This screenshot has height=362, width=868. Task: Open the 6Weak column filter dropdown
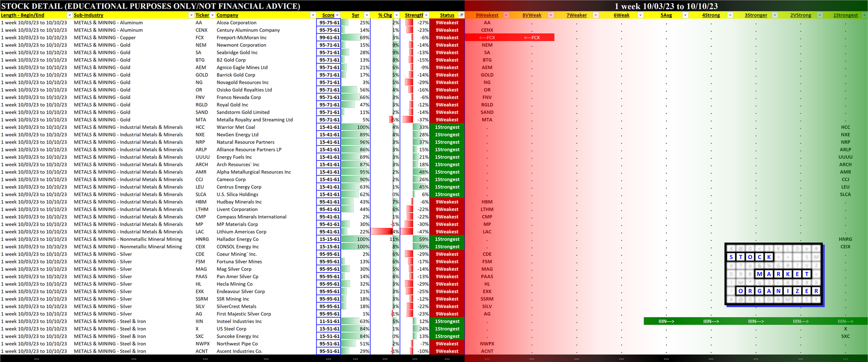point(641,15)
